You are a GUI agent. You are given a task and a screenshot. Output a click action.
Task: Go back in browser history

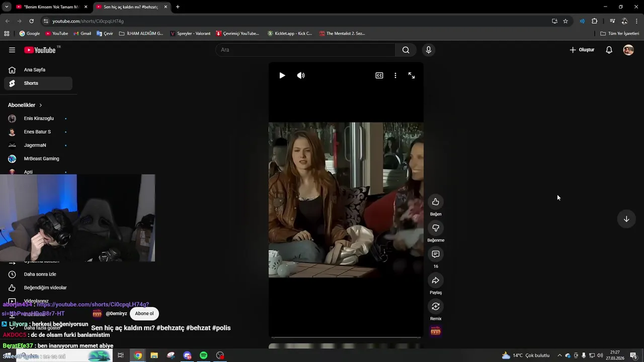pos(7,21)
